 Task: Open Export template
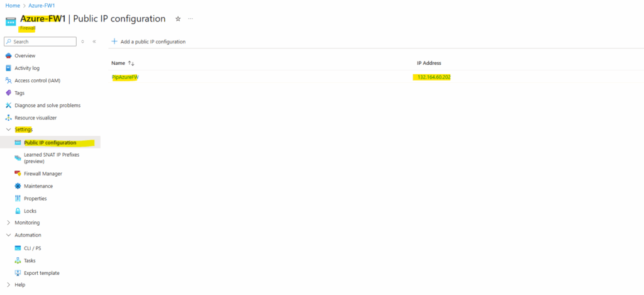42,273
